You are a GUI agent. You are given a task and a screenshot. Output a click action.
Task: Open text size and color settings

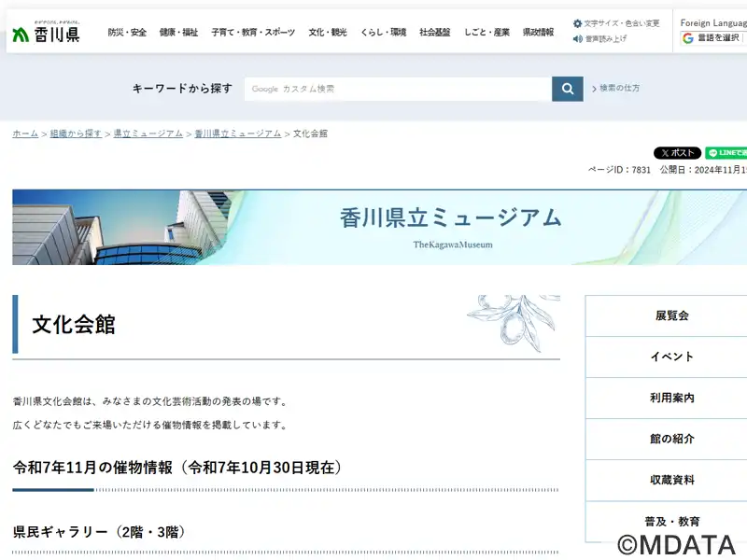click(616, 23)
